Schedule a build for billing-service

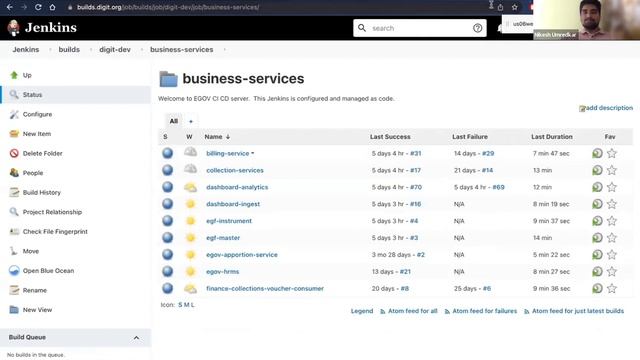tap(597, 153)
